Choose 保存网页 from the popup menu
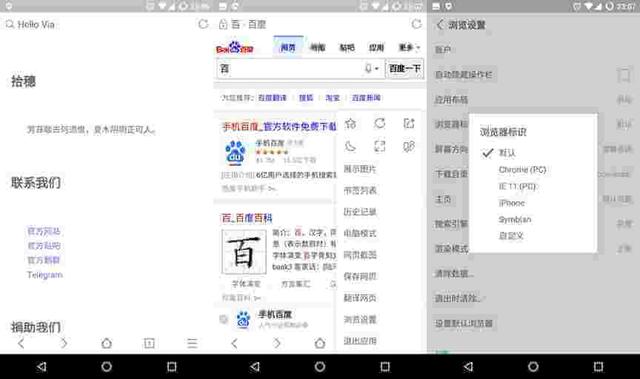Image resolution: width=640 pixels, height=379 pixels. tap(360, 276)
